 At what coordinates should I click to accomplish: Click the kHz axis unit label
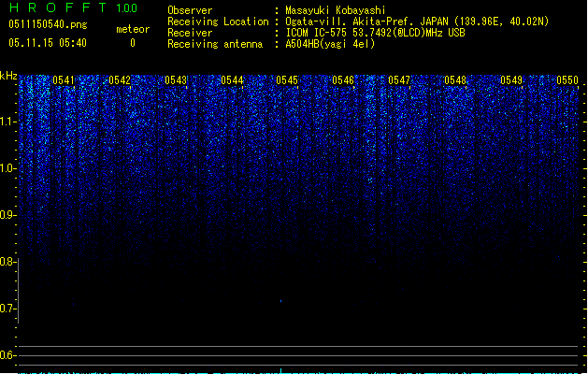(x=8, y=76)
